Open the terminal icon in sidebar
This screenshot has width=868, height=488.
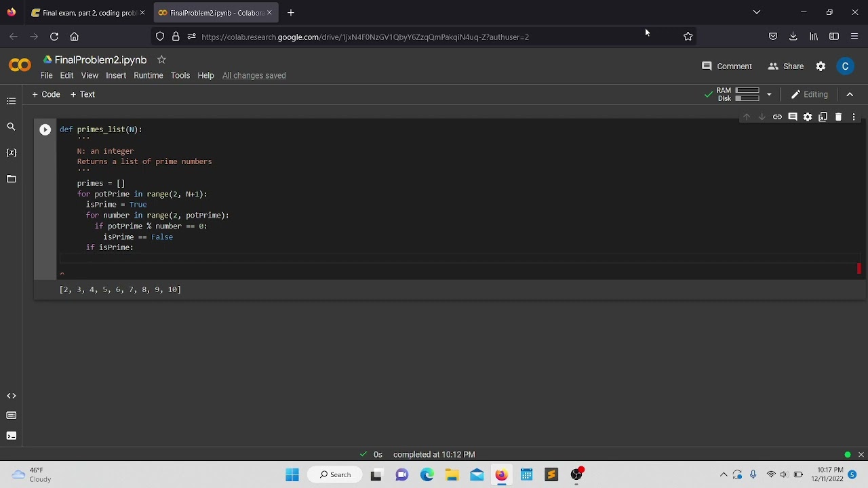pyautogui.click(x=11, y=436)
